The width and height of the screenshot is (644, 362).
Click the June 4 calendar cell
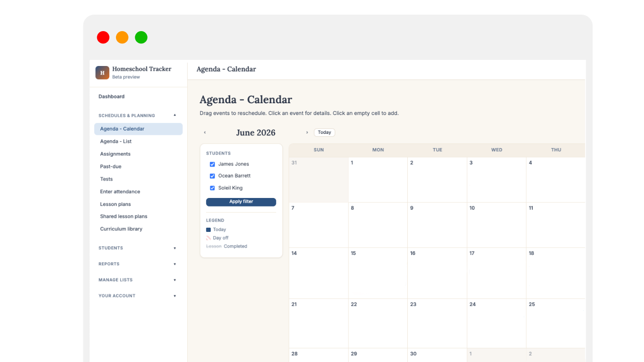(556, 180)
